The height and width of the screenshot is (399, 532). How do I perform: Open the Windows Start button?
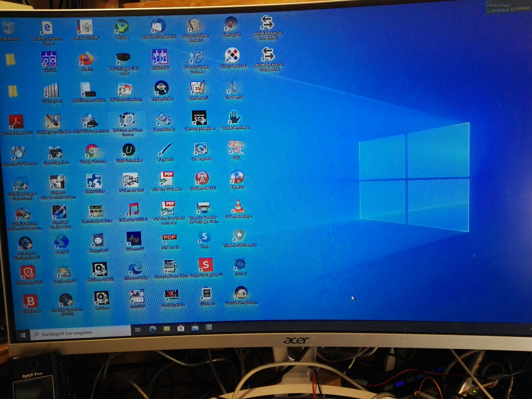(x=23, y=336)
